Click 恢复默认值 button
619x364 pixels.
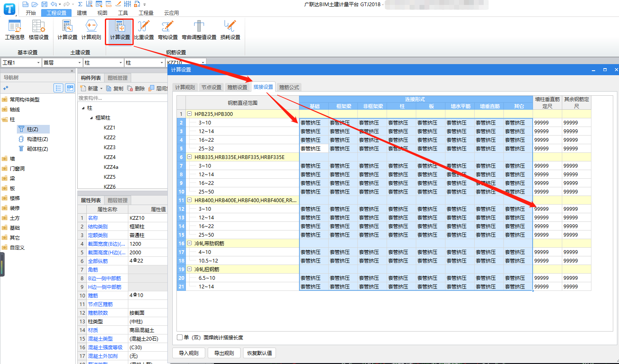point(260,353)
